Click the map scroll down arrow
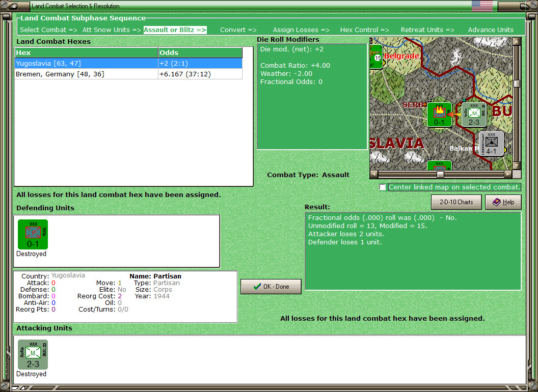This screenshot has width=538, height=392. pyautogui.click(x=517, y=165)
